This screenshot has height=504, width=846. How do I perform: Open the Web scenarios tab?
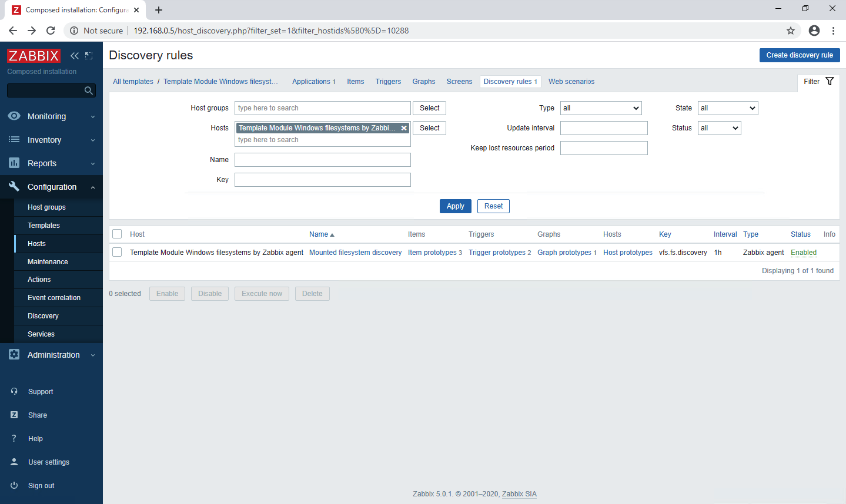(x=571, y=82)
